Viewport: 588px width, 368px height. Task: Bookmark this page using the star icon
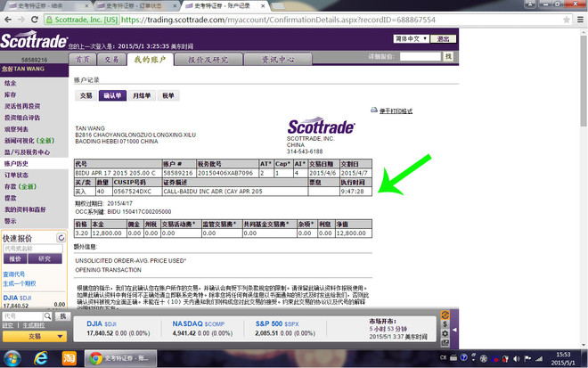[x=567, y=20]
